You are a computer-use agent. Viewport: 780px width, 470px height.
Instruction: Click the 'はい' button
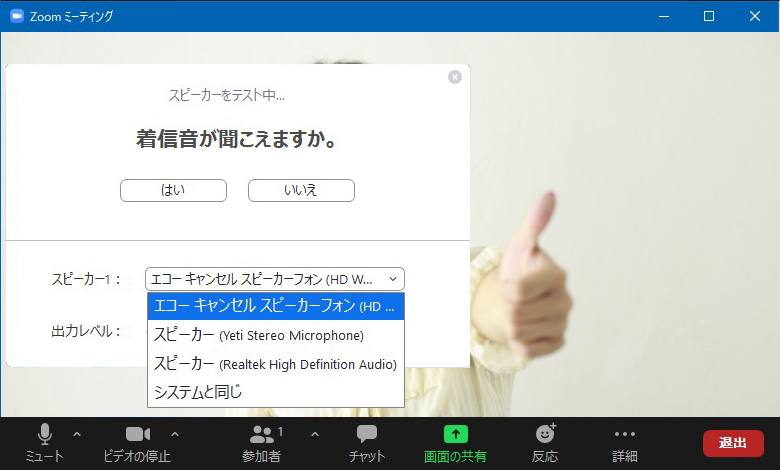pos(173,190)
